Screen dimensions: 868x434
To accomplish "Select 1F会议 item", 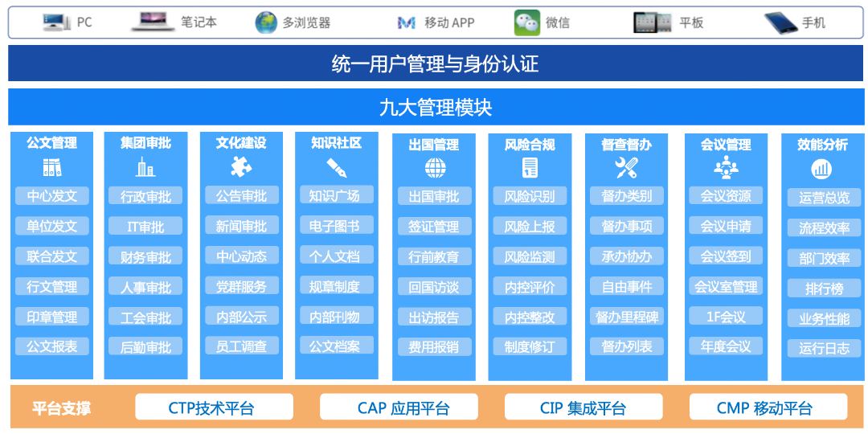I will (x=726, y=316).
